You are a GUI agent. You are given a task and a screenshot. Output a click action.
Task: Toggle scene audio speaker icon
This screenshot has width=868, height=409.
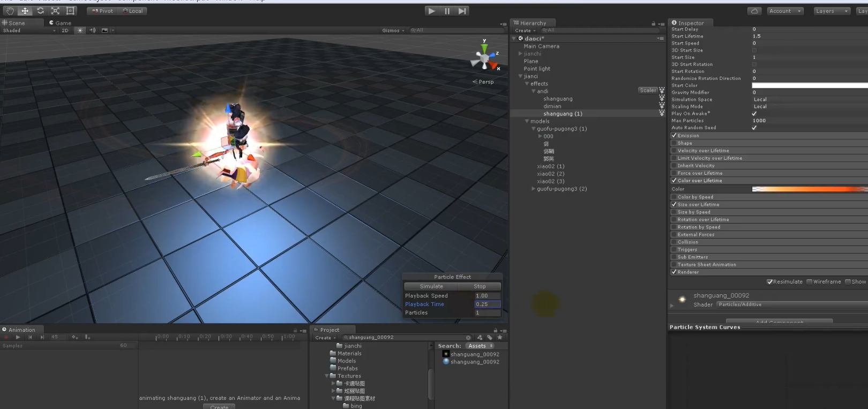92,31
